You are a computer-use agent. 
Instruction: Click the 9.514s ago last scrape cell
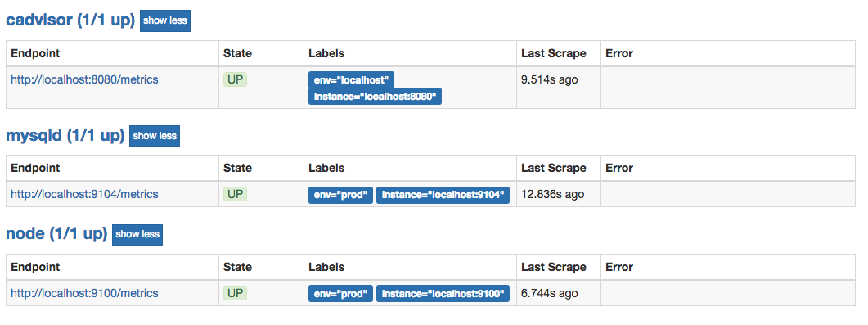click(x=559, y=88)
